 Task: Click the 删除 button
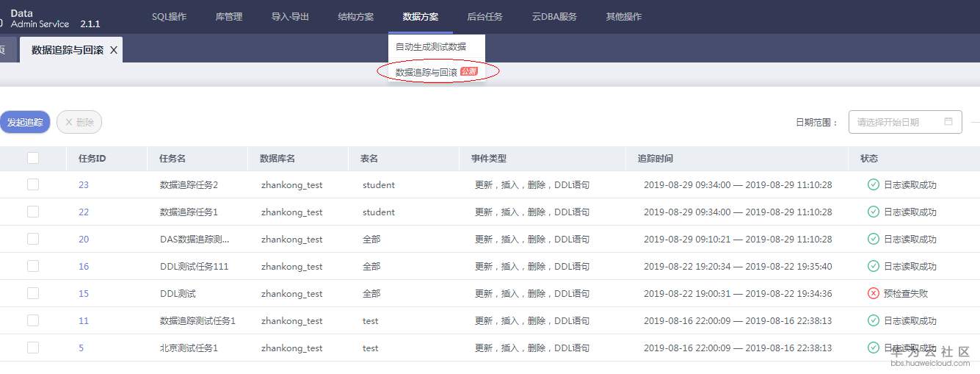click(x=79, y=123)
